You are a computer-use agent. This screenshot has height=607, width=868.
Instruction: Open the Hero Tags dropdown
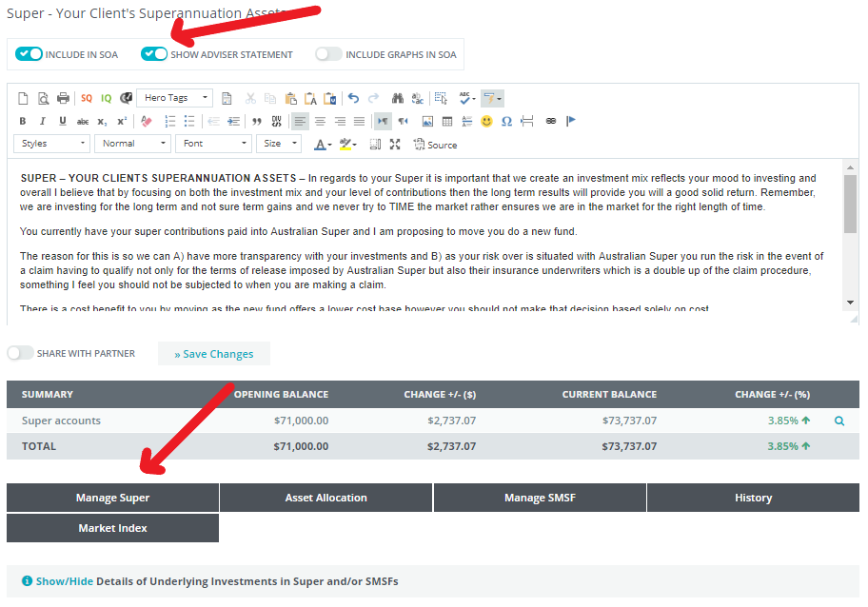(x=174, y=98)
